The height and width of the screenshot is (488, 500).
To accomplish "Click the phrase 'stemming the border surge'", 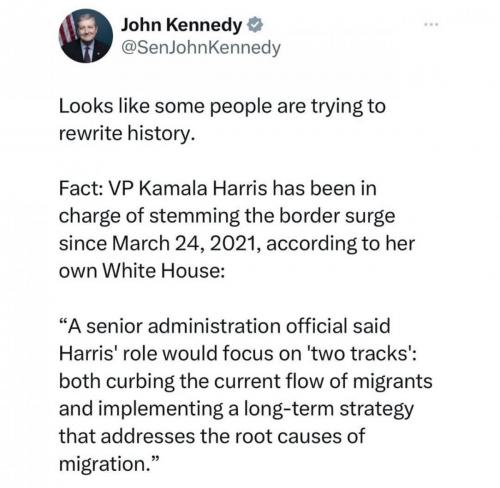I will pyautogui.click(x=272, y=217).
